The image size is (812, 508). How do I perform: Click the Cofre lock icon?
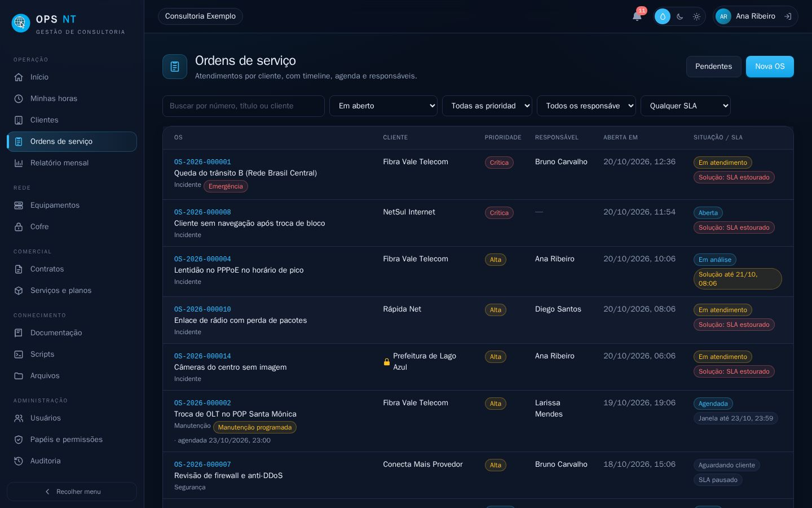[x=19, y=227]
